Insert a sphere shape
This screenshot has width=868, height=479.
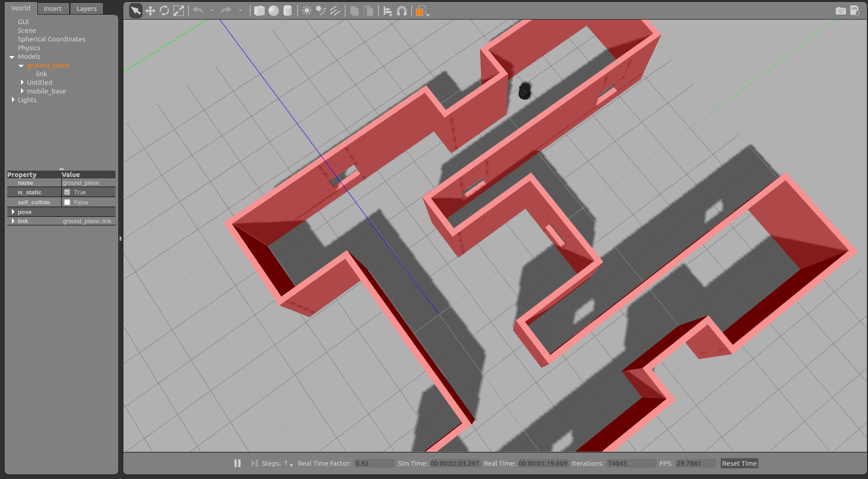(273, 11)
